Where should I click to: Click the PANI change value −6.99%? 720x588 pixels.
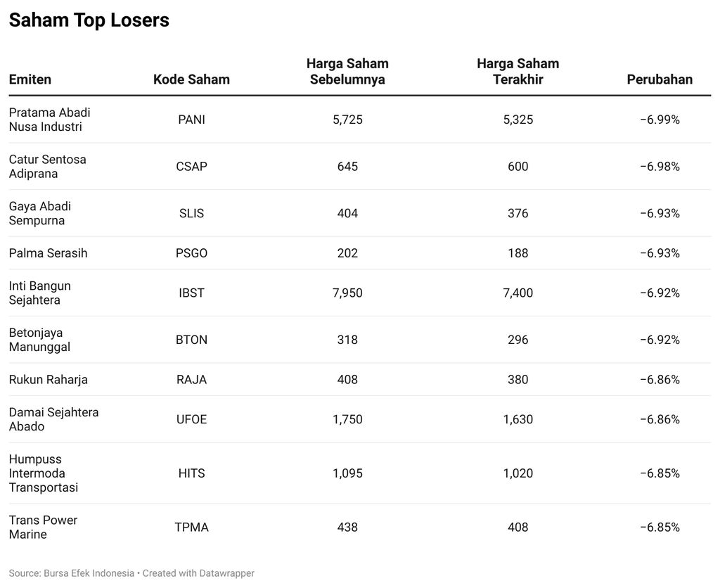point(660,120)
